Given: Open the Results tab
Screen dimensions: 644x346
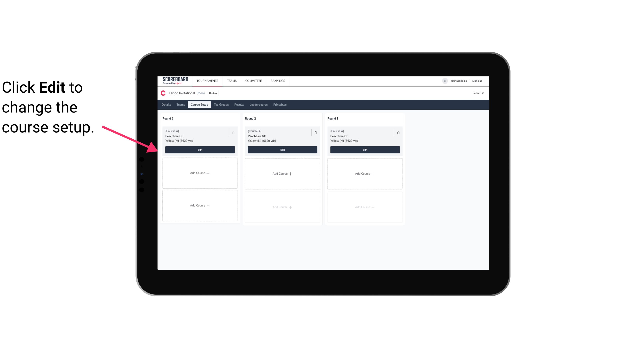Looking at the screenshot, I should tap(239, 104).
